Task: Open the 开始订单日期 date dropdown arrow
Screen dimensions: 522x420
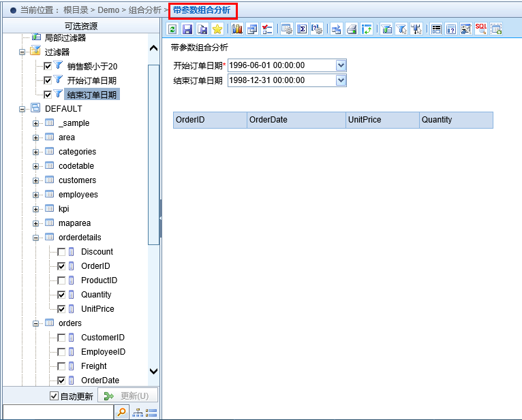Action: click(x=341, y=65)
